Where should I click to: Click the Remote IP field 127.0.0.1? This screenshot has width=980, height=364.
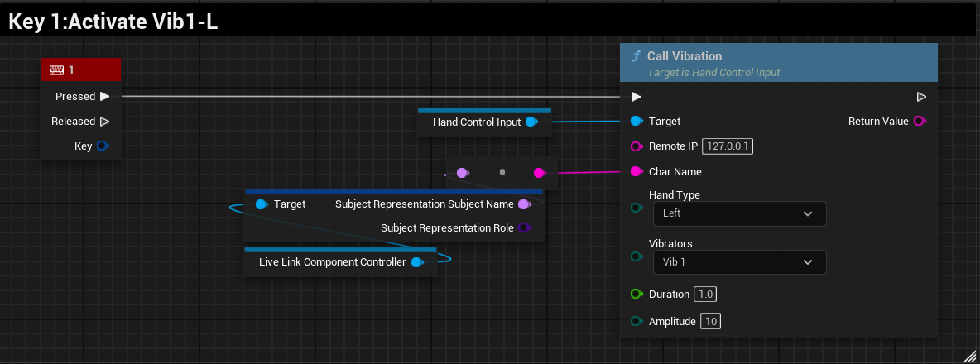tap(728, 146)
